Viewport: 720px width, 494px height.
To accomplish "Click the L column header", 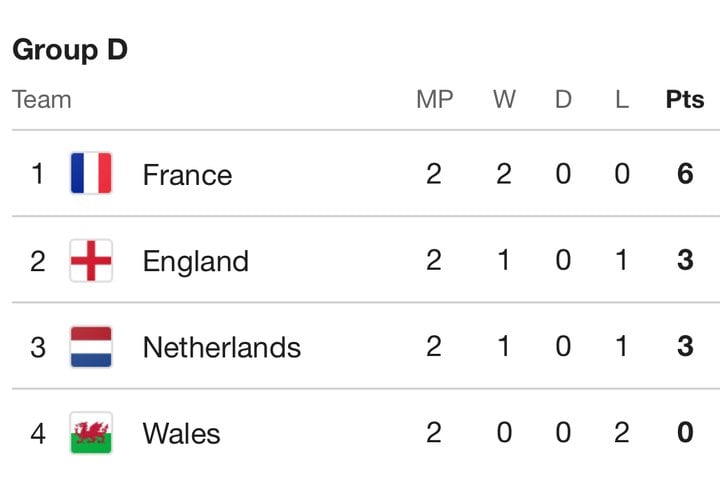I will pyautogui.click(x=622, y=99).
